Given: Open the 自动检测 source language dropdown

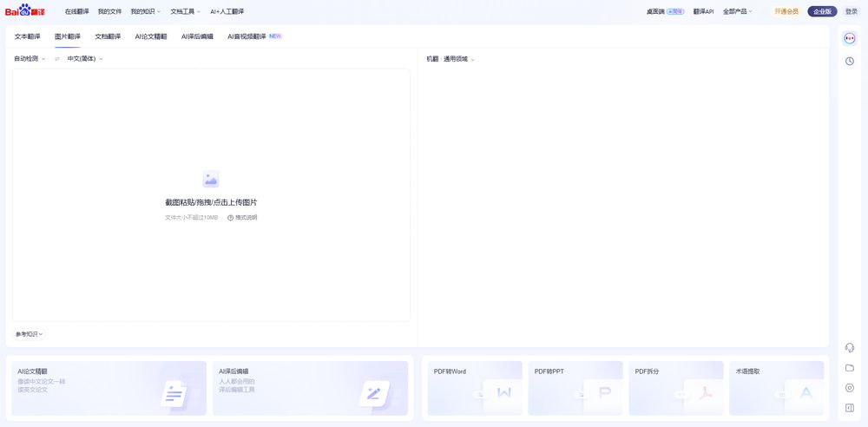Looking at the screenshot, I should point(30,59).
